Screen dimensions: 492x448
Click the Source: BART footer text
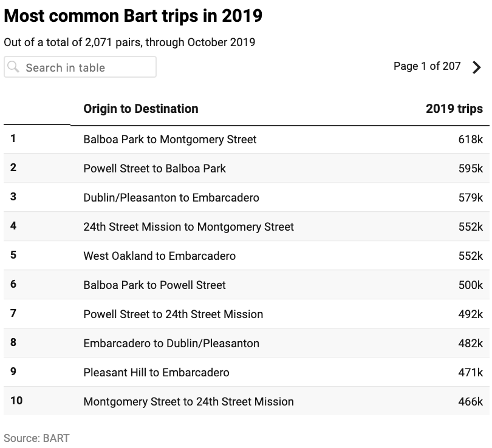coord(36,438)
